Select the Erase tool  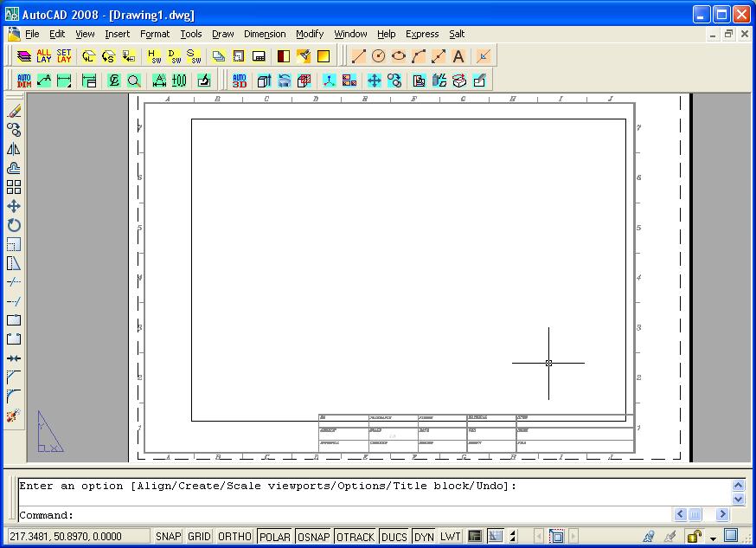coord(13,110)
